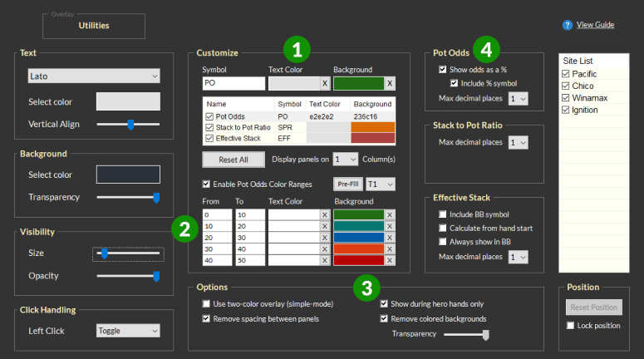Click the blue background swatch for 20 to 30
Image resolution: width=644 pixels, height=359 pixels.
358,238
